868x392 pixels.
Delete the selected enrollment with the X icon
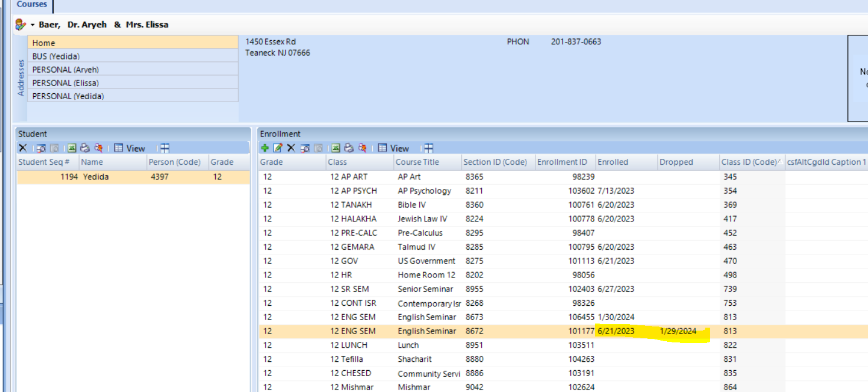click(x=291, y=148)
